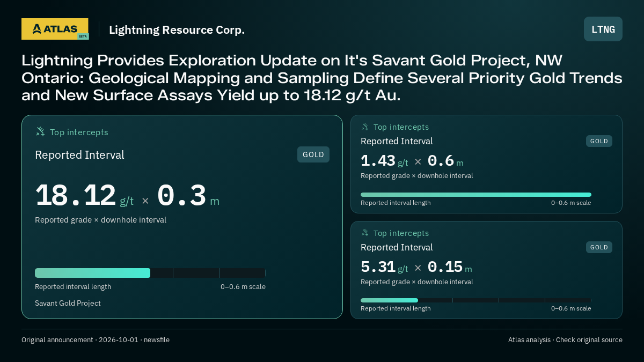Click "Reported grade × downhole interval" under 18.12
The image size is (644, 362).
pyautogui.click(x=100, y=220)
